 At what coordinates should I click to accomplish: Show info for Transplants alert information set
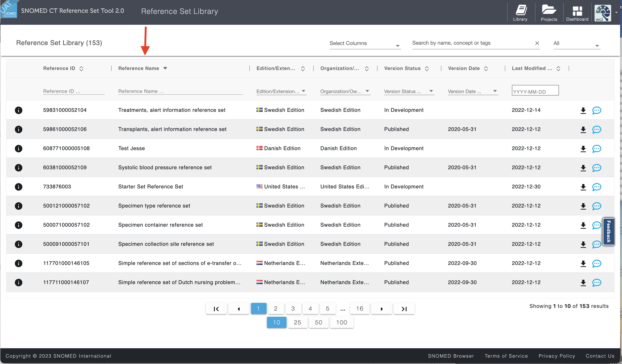(x=19, y=129)
